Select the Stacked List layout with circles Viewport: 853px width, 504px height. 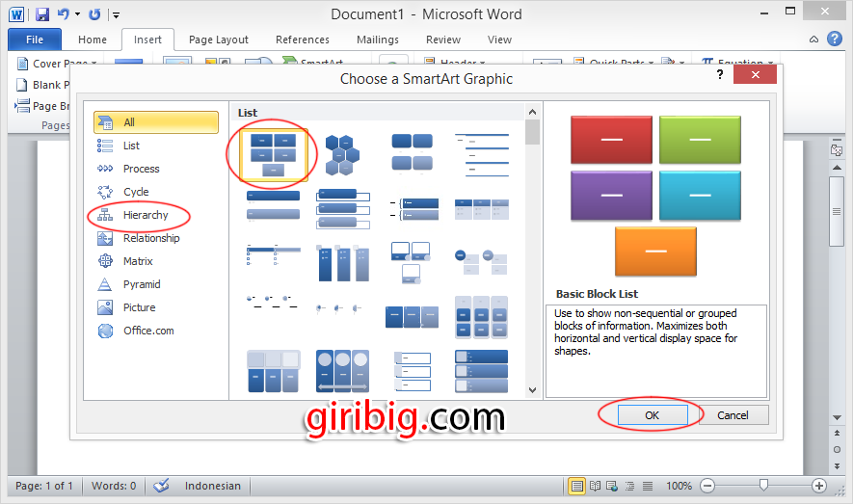tap(482, 262)
